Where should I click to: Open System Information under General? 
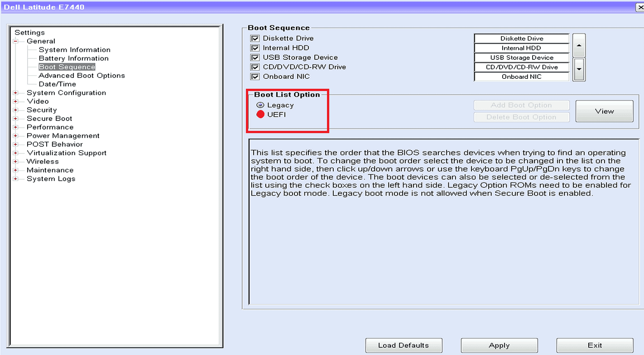(75, 50)
